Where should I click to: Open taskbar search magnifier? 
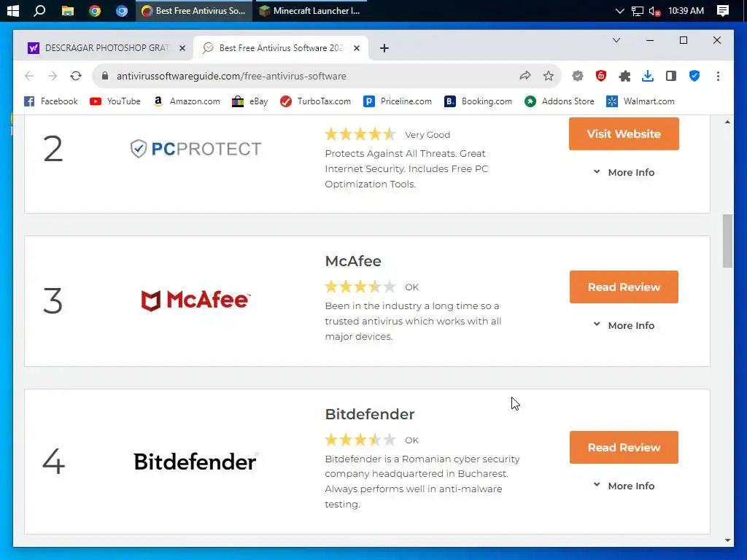point(39,10)
